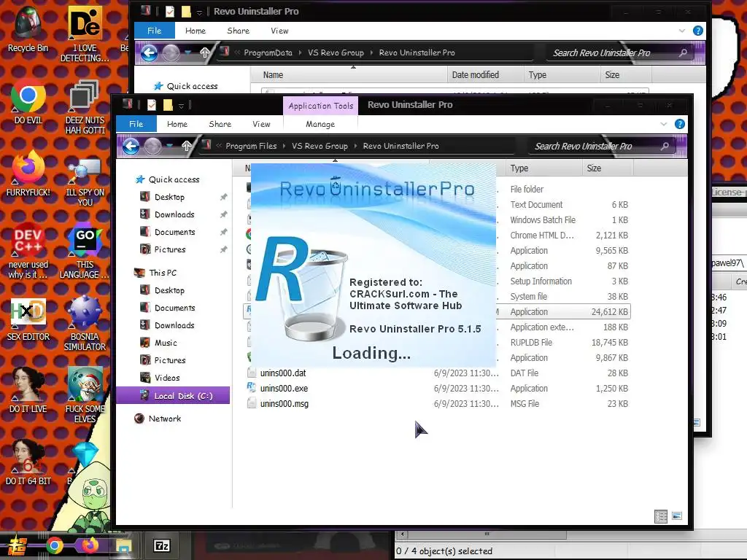Open recent locations dropdown in front window
This screenshot has height=560, width=747.
click(169, 146)
